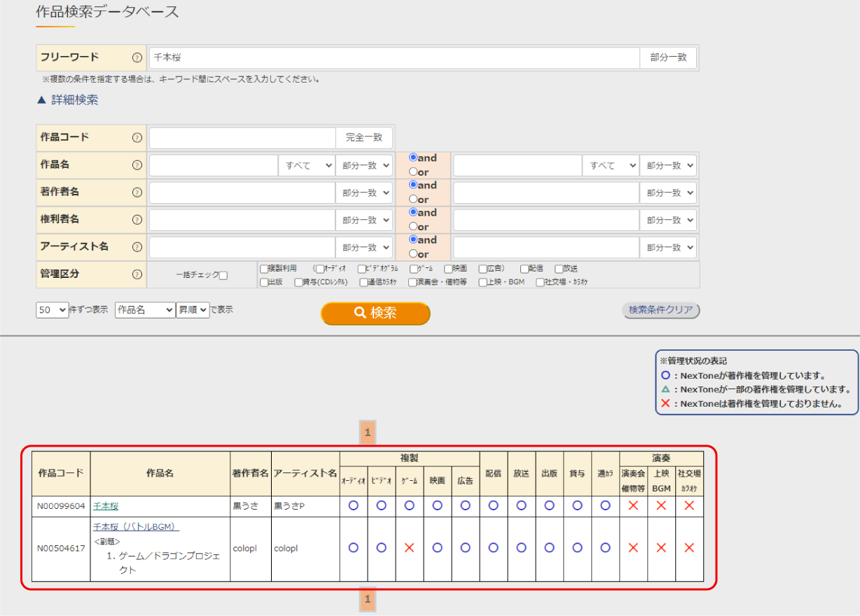860x616 pixels.
Task: Show help for the 著作者名 field
Action: click(137, 192)
